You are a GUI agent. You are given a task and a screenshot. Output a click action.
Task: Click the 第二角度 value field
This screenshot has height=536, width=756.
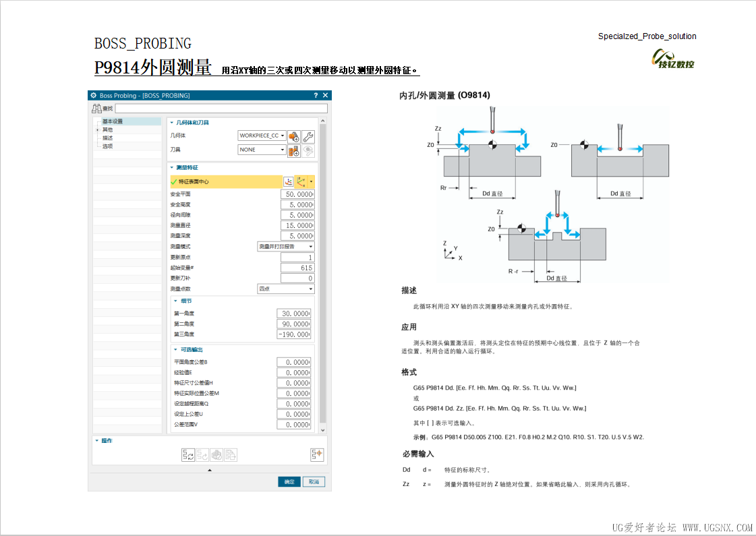click(x=293, y=324)
